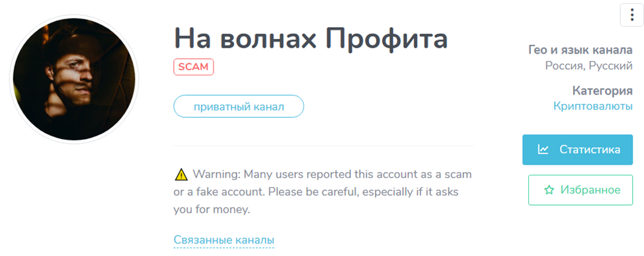Viewport: 644px width, 256px height.
Task: Click the Категория label
Action: pyautogui.click(x=602, y=91)
